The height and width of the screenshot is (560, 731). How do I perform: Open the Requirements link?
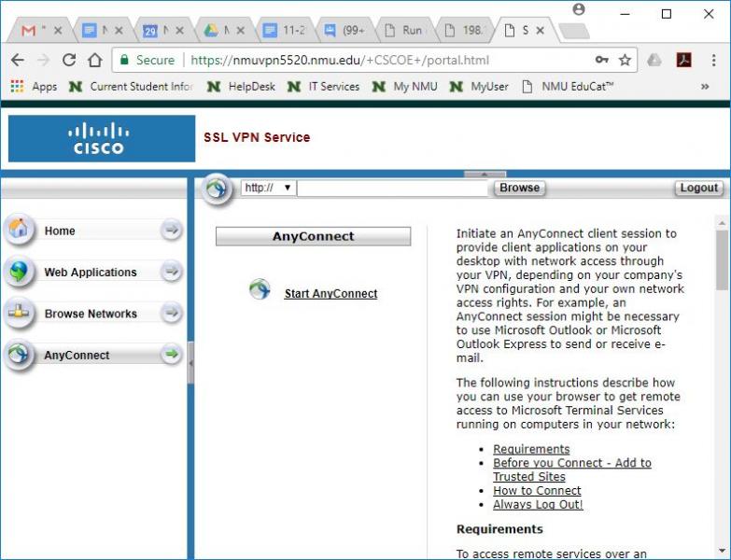531,449
